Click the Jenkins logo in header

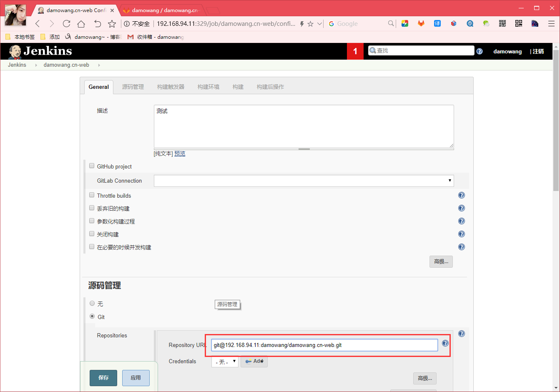pyautogui.click(x=40, y=51)
